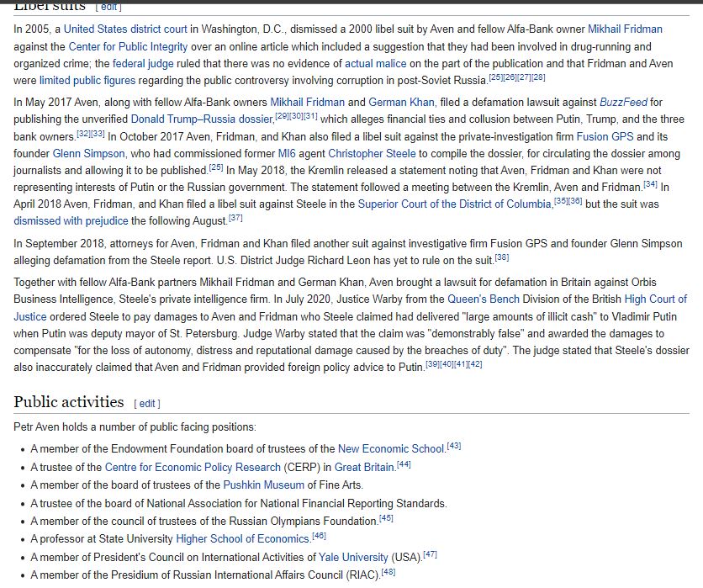Viewport: 703px width, 588px height.
Task: Open citation [36]
Action: pyautogui.click(x=576, y=201)
